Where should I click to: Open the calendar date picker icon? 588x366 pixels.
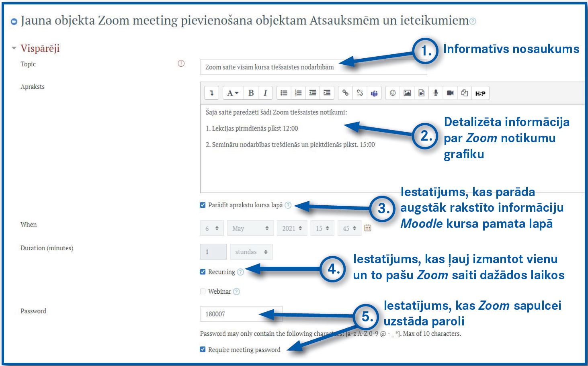click(367, 228)
